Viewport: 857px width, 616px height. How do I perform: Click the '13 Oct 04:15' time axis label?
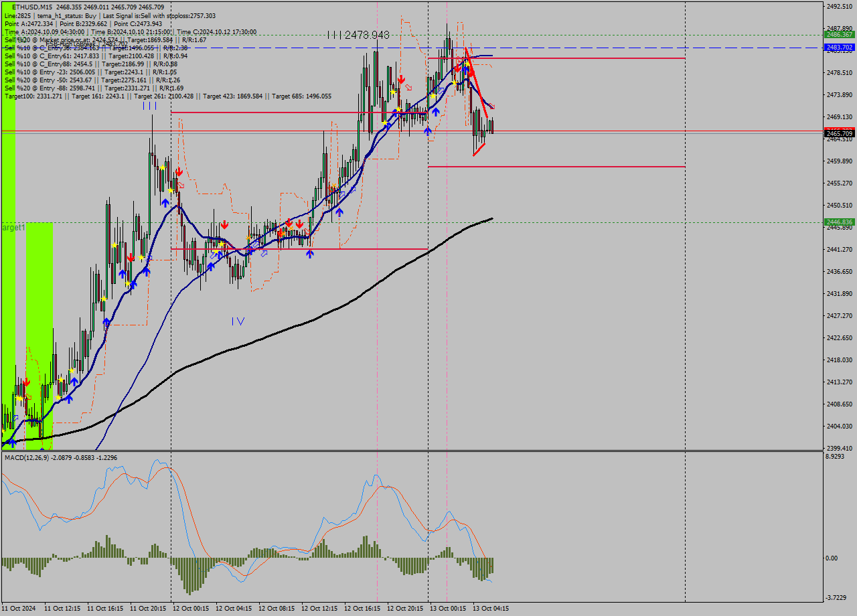[x=491, y=609]
